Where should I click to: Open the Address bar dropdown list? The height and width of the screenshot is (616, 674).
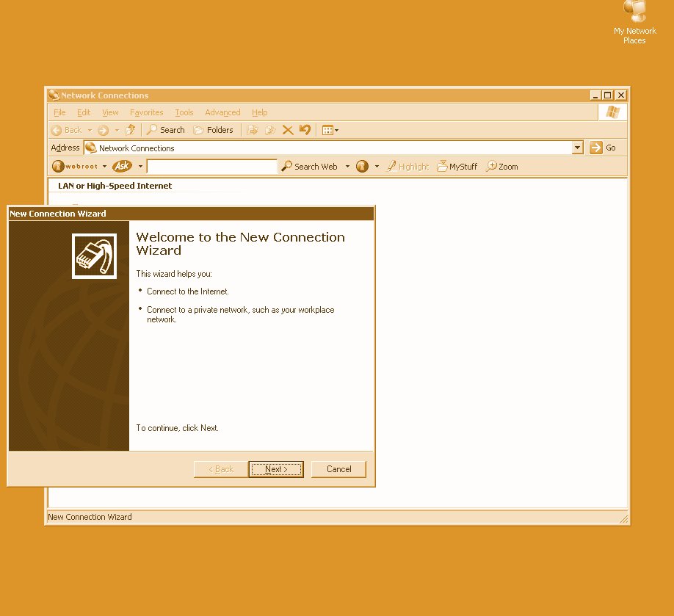point(578,148)
